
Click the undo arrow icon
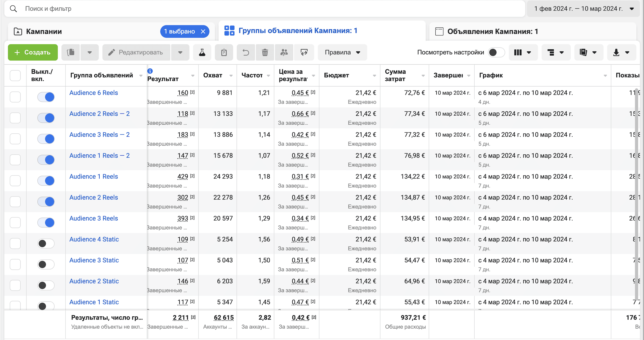click(x=246, y=52)
